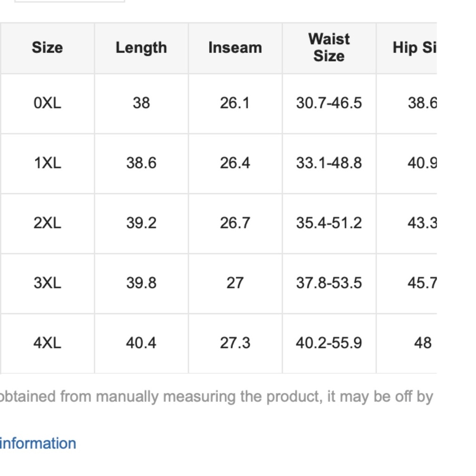Click the 27.3 inseam value

coord(235,343)
